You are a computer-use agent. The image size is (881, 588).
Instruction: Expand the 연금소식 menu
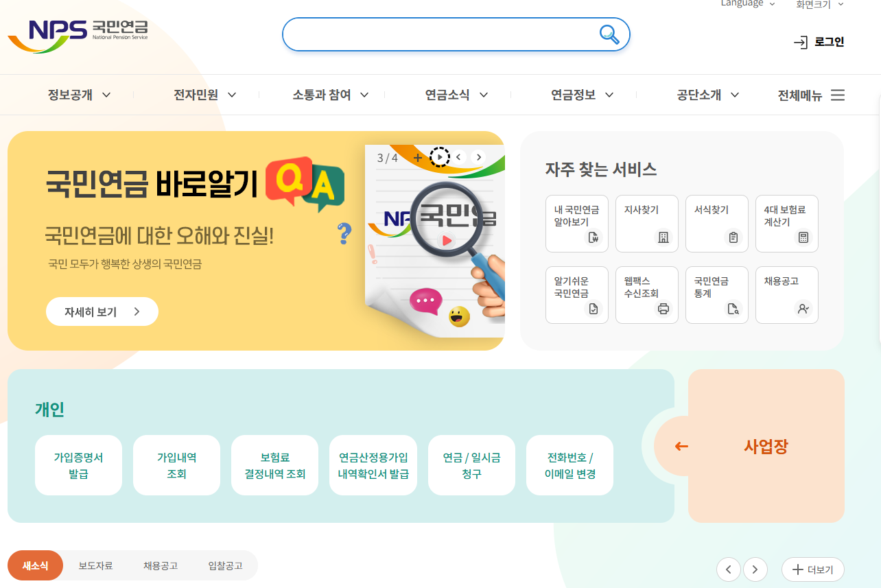tap(456, 95)
